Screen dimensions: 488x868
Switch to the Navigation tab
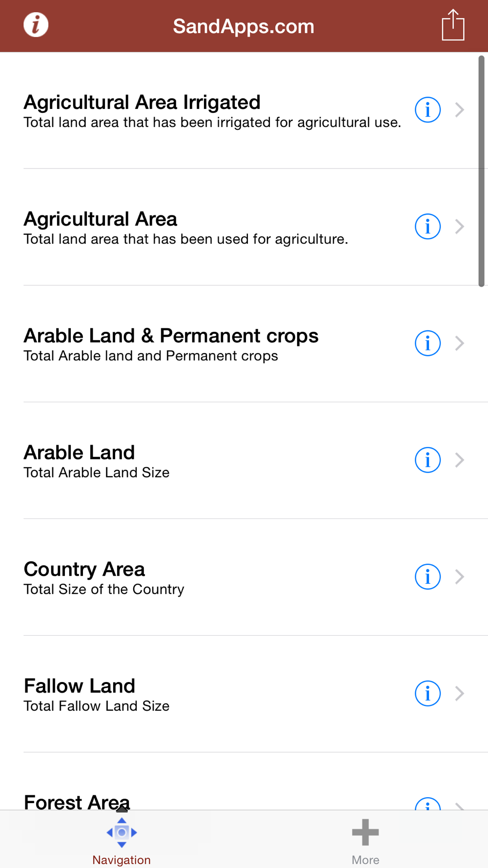click(x=122, y=840)
